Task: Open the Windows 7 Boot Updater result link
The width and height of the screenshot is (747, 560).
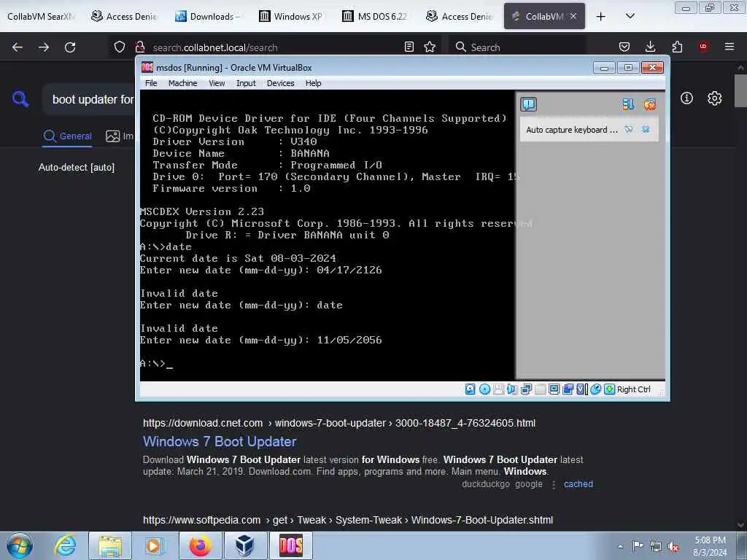Action: point(220,441)
